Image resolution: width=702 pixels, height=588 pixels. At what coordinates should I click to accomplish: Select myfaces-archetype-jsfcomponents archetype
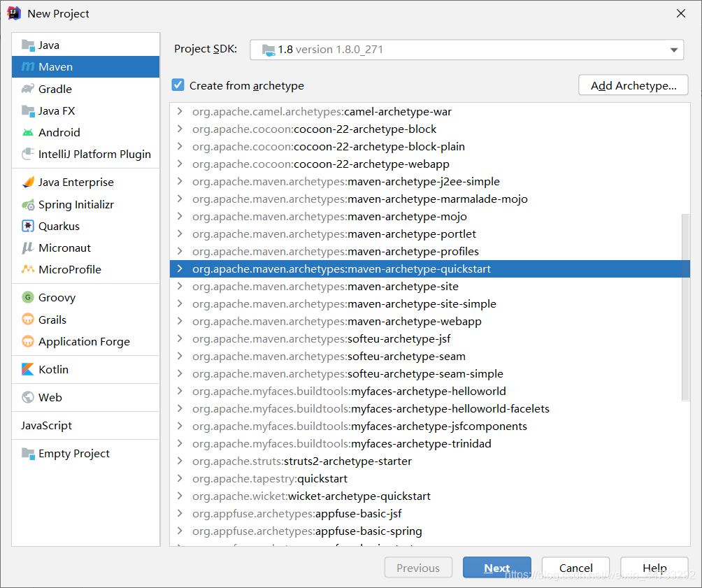pos(430,426)
